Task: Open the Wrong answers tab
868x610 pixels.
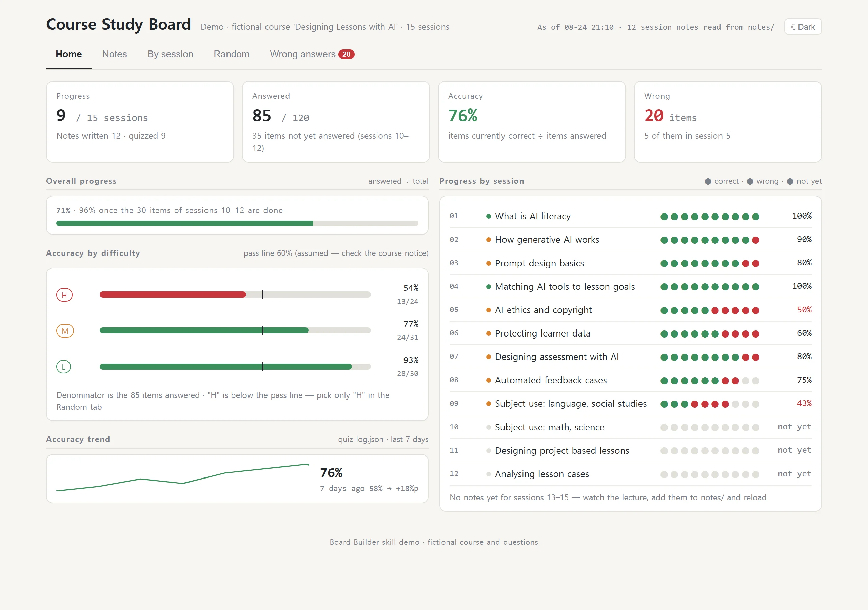Action: (312, 54)
